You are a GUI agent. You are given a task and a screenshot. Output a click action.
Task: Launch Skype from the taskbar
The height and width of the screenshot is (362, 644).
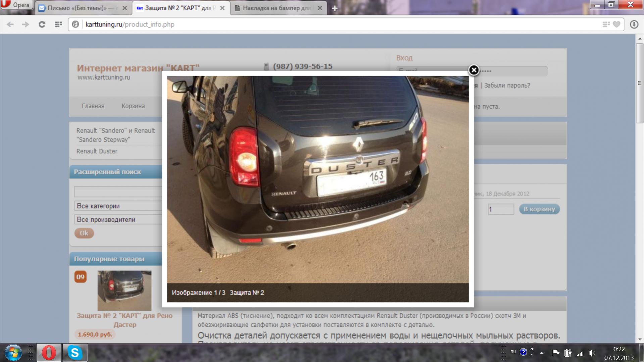coord(75,353)
